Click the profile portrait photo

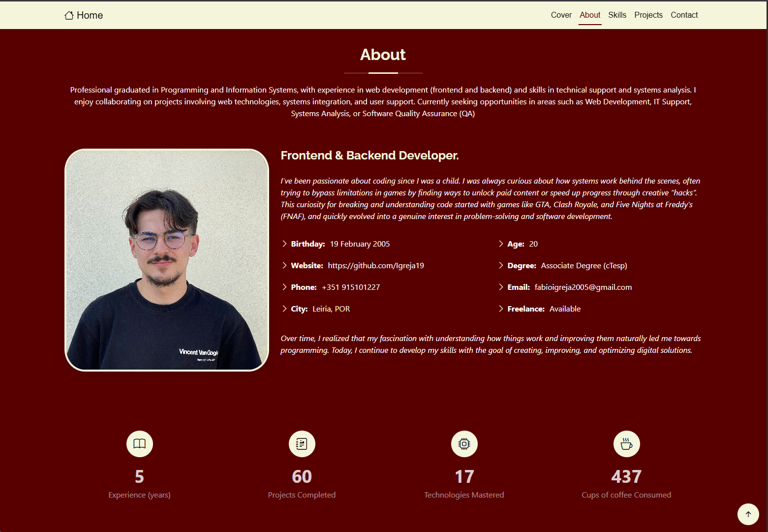pyautogui.click(x=167, y=260)
